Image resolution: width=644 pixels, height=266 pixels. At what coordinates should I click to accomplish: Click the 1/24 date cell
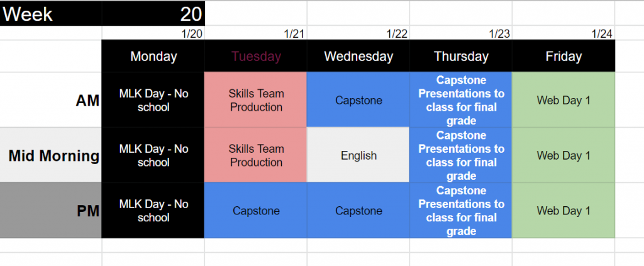tap(563, 33)
